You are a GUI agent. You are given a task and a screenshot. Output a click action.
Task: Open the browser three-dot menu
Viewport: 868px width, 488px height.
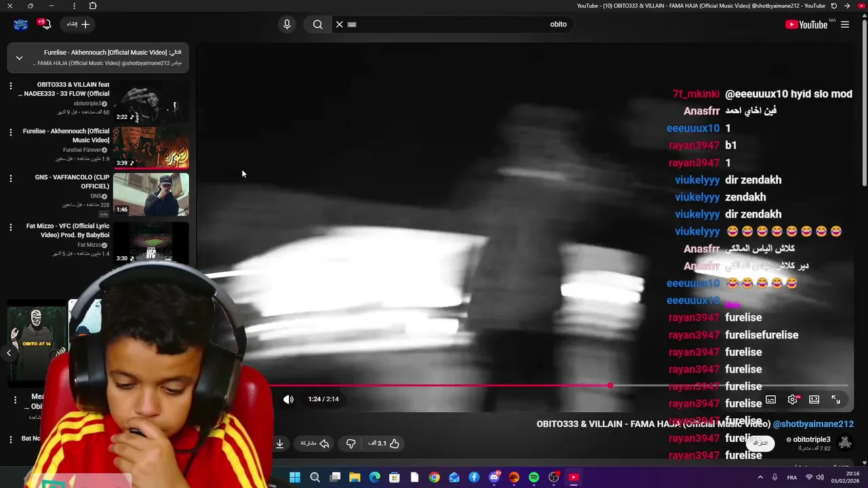74,5
